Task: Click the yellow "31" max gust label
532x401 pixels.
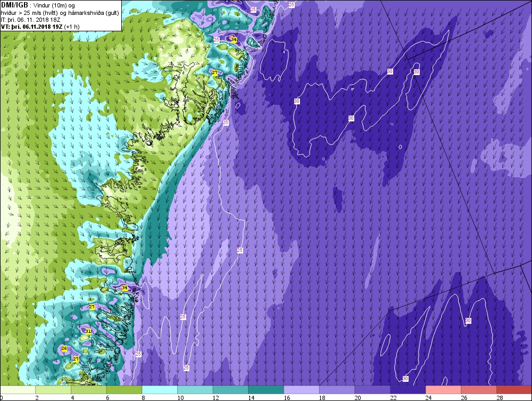Action: [88, 331]
